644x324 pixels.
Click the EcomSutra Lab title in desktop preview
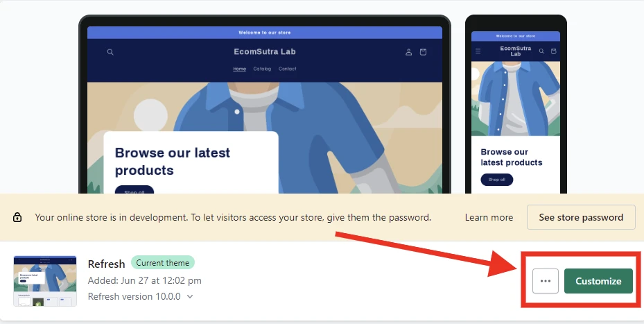[x=265, y=52]
